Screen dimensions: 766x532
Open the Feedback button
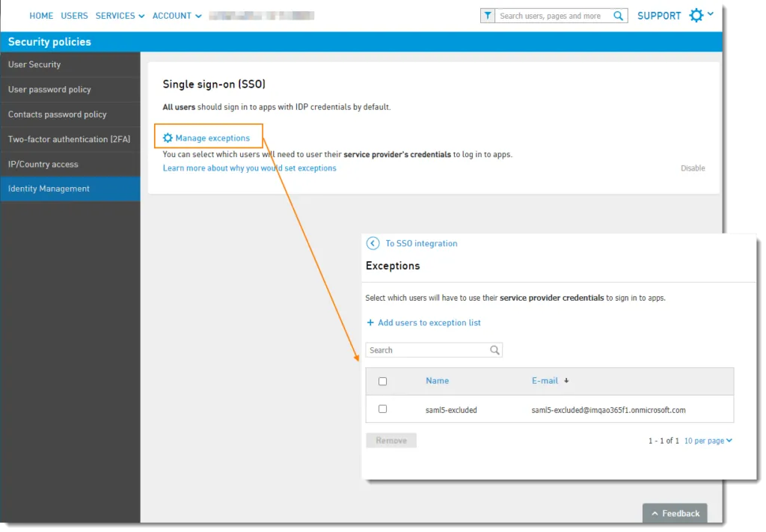[x=675, y=513]
